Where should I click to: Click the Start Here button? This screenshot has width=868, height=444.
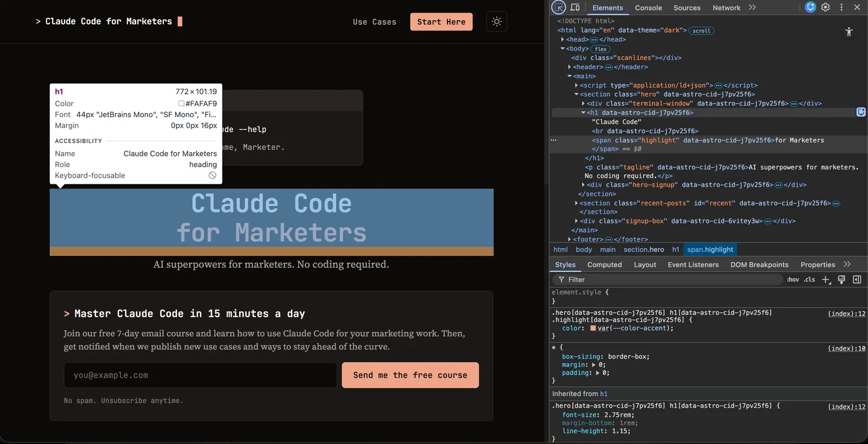tap(441, 22)
